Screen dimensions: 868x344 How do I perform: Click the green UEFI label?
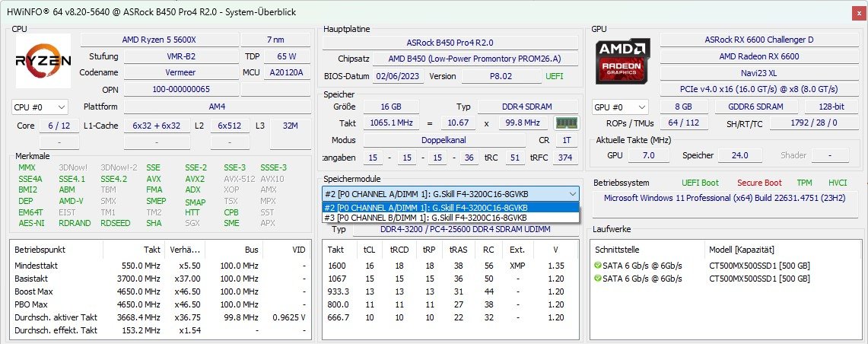(554, 76)
